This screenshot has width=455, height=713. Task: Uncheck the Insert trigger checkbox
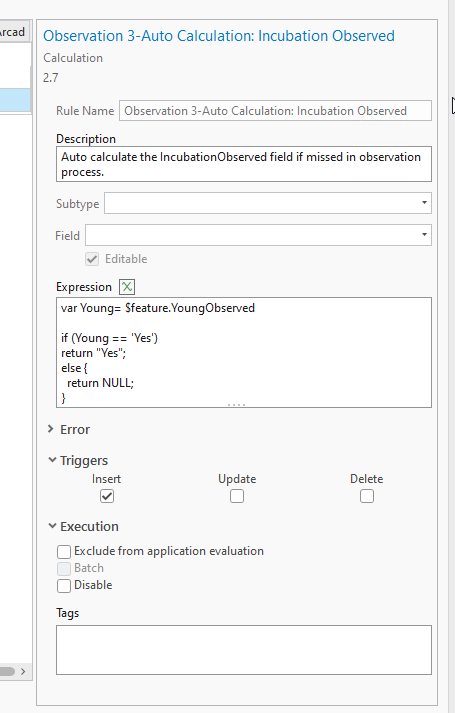tap(107, 496)
